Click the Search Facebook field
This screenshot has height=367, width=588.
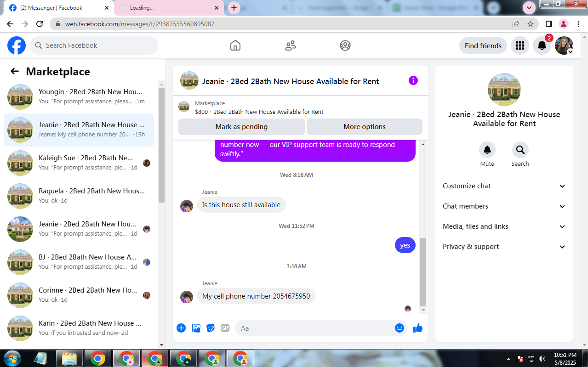pos(94,45)
